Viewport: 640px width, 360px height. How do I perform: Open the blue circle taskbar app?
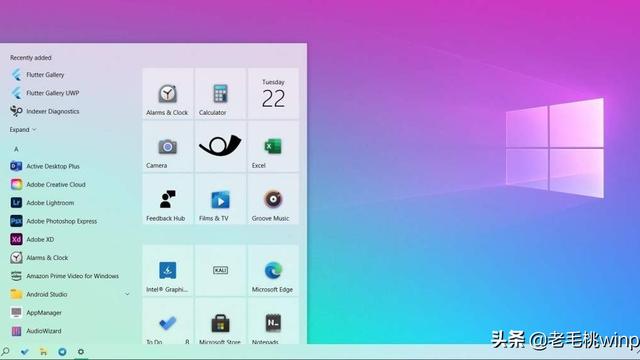click(x=62, y=351)
